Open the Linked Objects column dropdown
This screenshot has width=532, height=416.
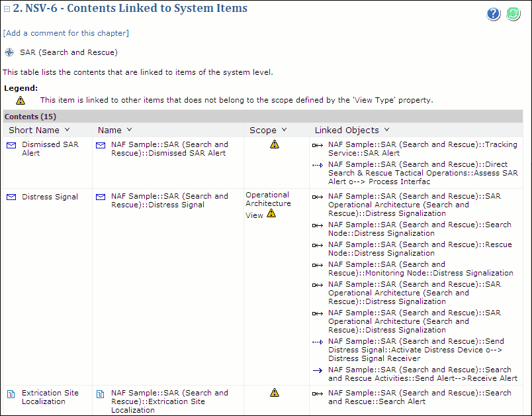[386, 130]
